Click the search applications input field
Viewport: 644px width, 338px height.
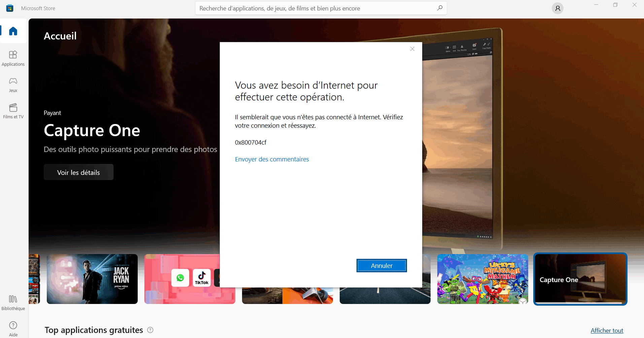tap(321, 8)
